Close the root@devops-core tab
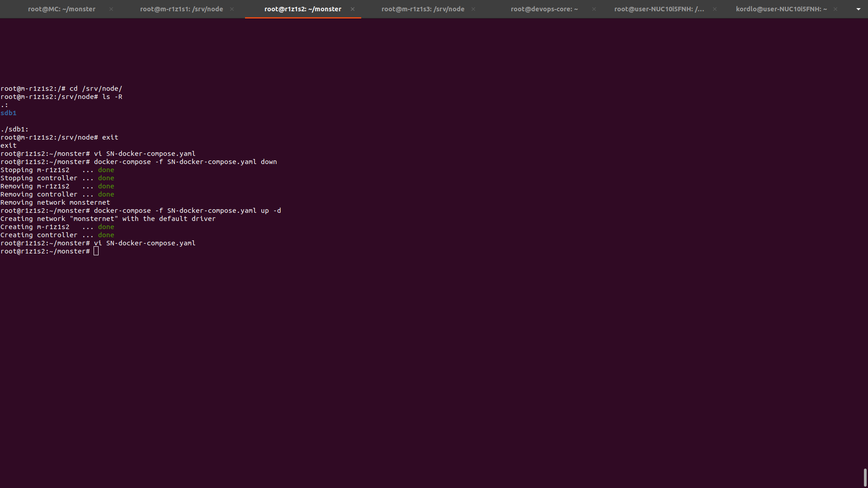This screenshot has width=868, height=488. [x=594, y=9]
